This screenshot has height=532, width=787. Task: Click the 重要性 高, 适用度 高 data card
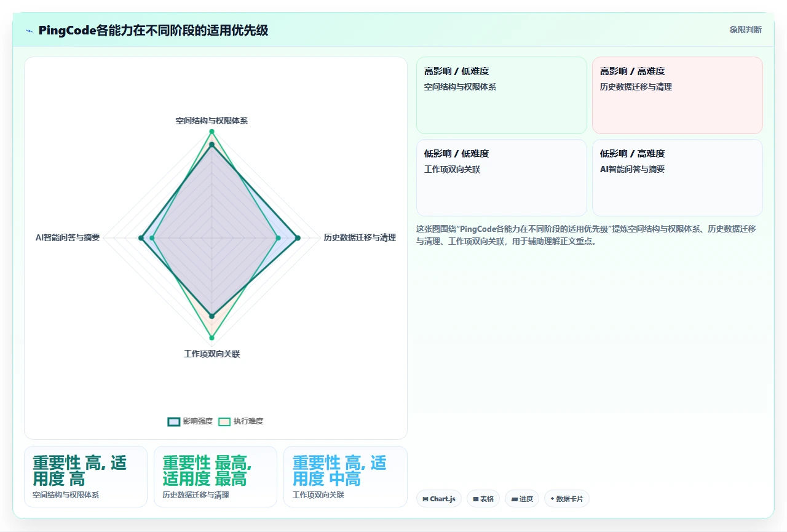[x=85, y=477]
